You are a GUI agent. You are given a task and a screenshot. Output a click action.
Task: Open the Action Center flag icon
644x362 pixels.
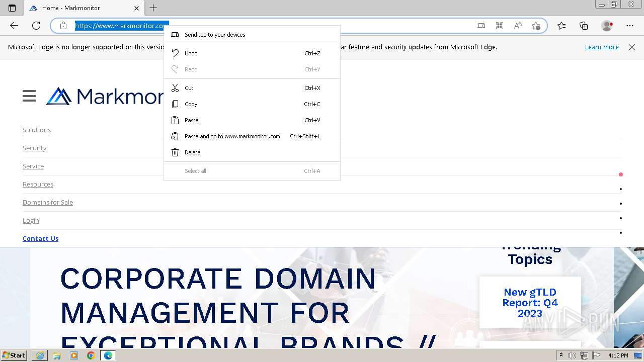pos(596,355)
